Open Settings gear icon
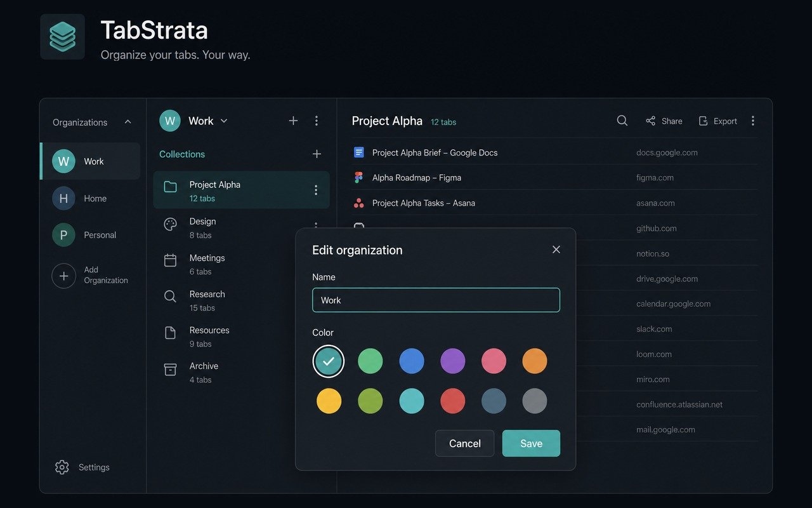 click(62, 467)
